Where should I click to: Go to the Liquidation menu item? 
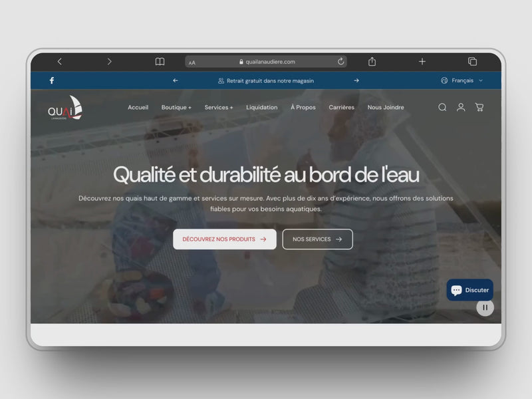[262, 107]
